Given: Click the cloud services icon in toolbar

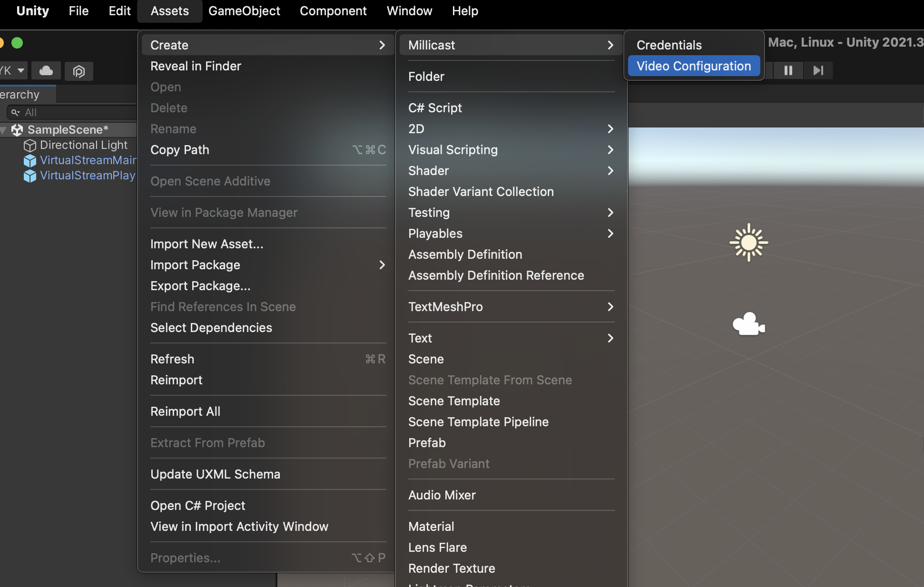Looking at the screenshot, I should 46,71.
